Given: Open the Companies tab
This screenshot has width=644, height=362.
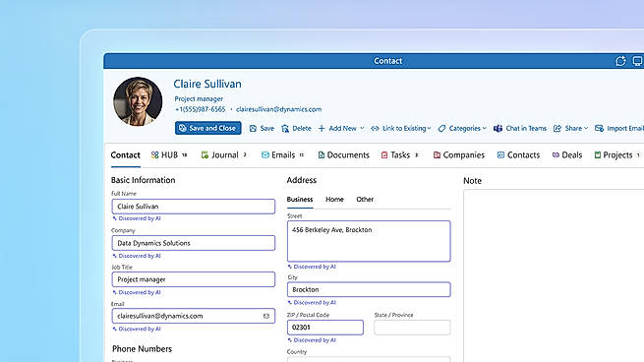Looking at the screenshot, I should coord(459,154).
